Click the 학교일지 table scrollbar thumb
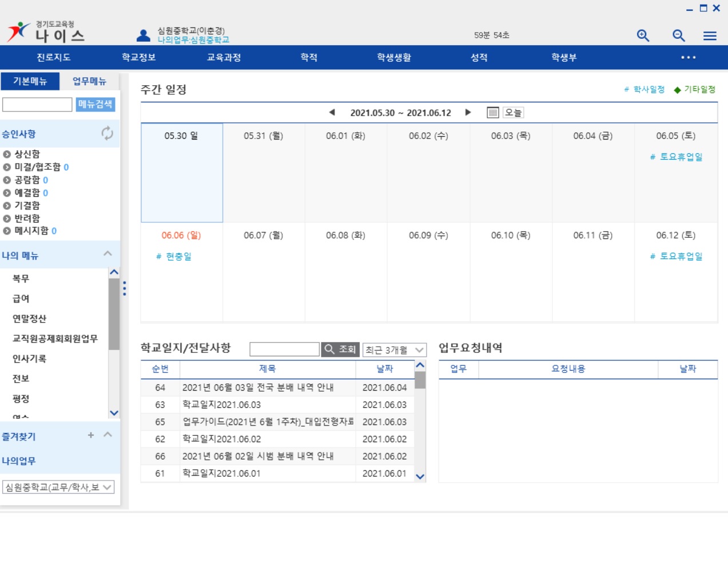Image resolution: width=728 pixels, height=572 pixels. pyautogui.click(x=420, y=380)
